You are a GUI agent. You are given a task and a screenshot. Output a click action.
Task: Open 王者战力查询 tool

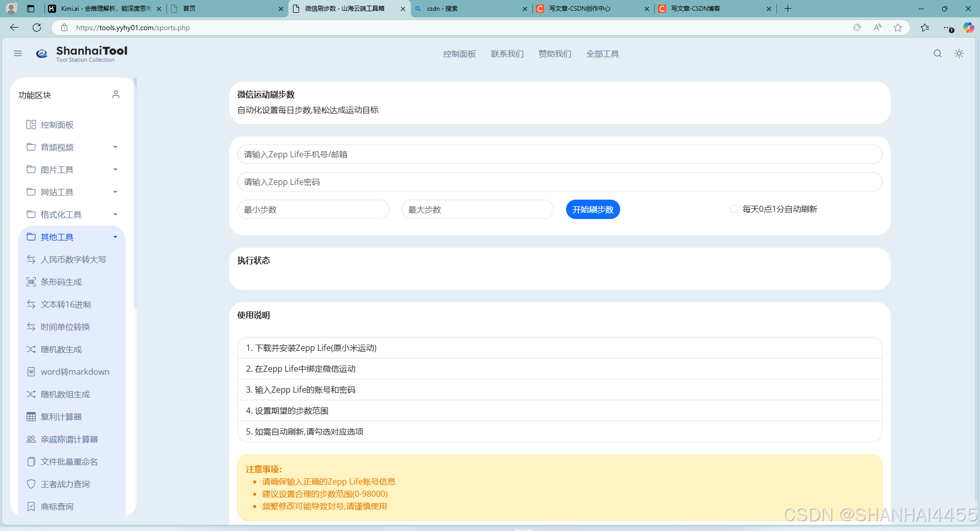coord(72,484)
